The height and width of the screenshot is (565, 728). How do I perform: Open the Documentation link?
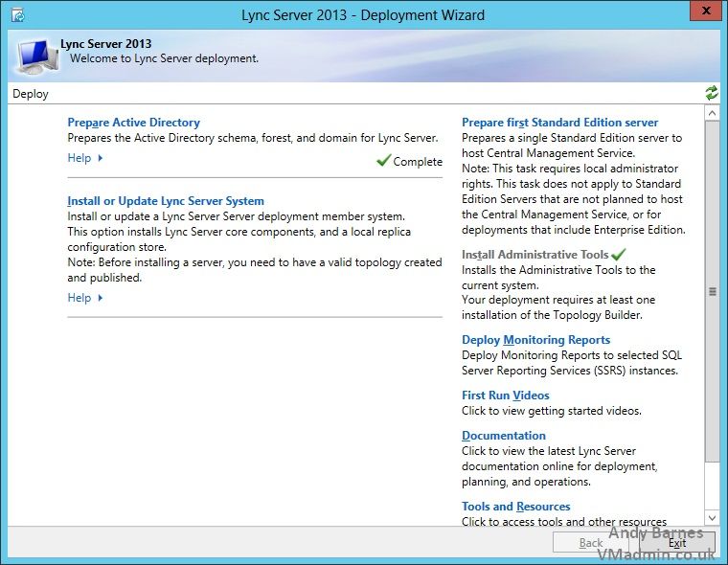click(x=503, y=436)
